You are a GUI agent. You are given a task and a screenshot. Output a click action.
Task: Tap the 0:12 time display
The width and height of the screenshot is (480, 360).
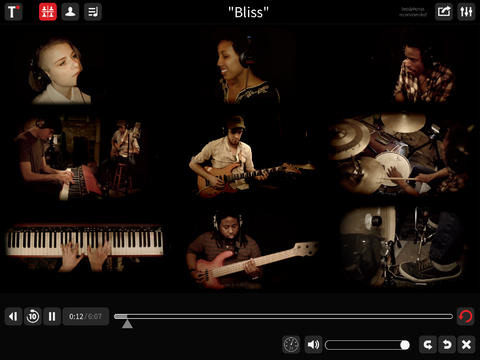76,316
